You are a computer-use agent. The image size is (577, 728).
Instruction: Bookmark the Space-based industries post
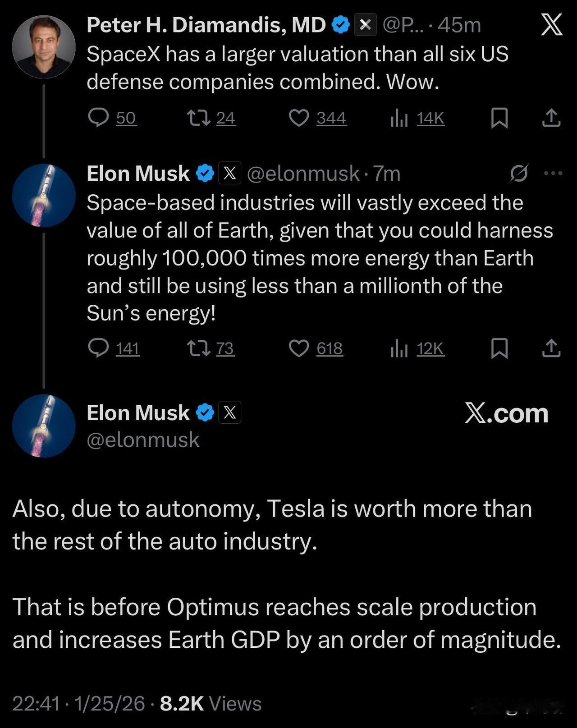499,348
